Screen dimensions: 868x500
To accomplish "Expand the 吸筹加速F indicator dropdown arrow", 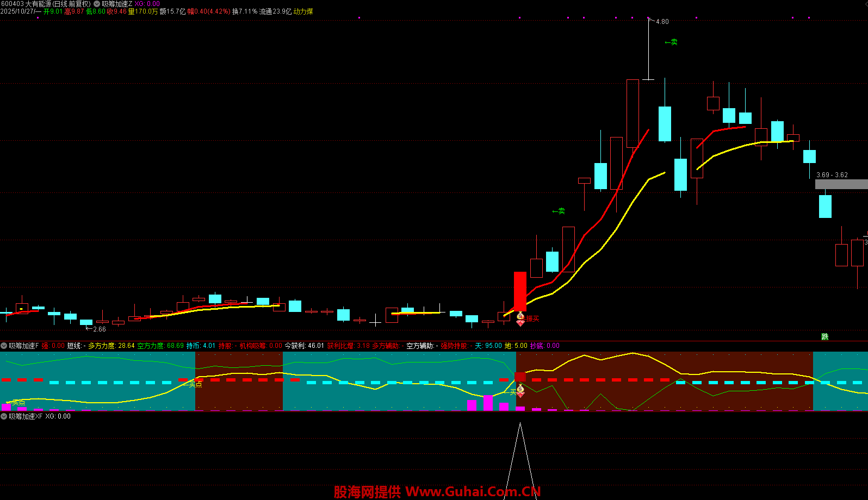I will point(4,346).
